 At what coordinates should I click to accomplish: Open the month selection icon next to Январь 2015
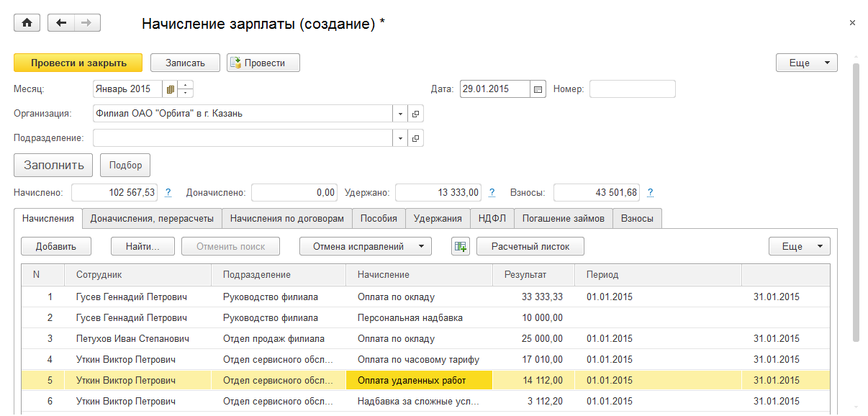point(171,89)
